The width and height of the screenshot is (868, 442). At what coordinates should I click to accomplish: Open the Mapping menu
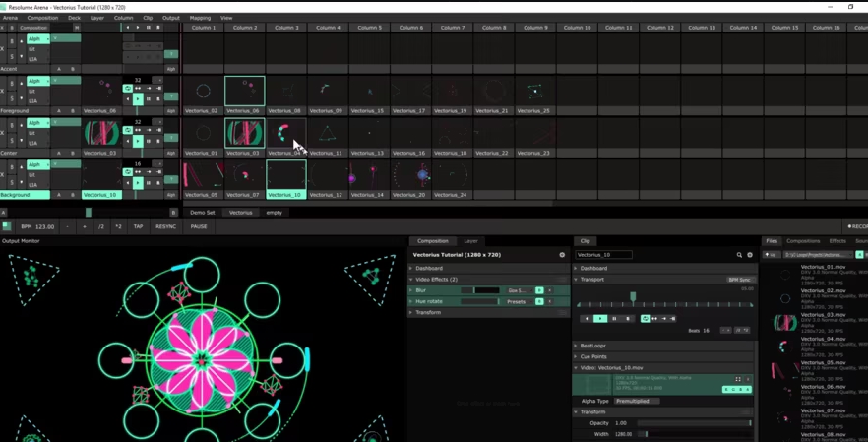click(200, 18)
